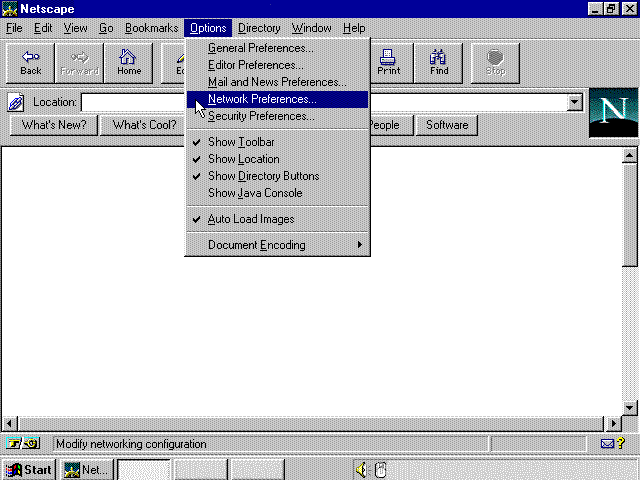Open the View menu

click(76, 28)
